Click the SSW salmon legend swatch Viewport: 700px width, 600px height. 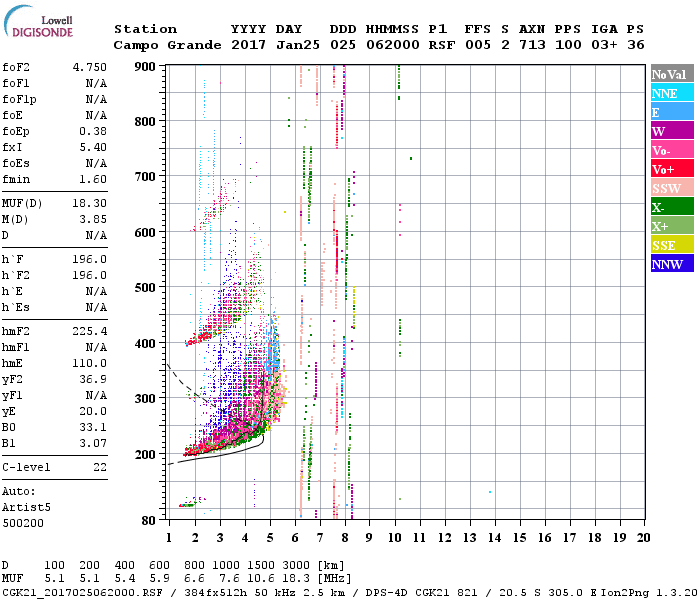pos(672,188)
